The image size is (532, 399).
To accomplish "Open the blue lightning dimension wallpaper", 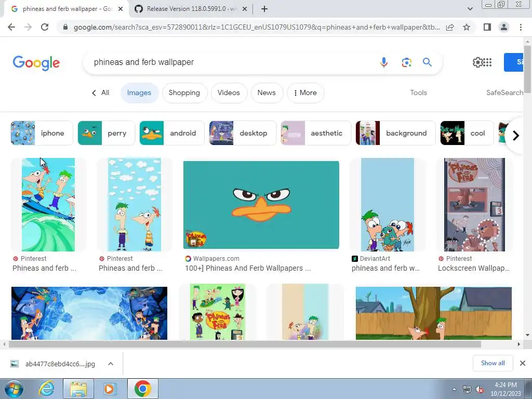I will click(89, 313).
